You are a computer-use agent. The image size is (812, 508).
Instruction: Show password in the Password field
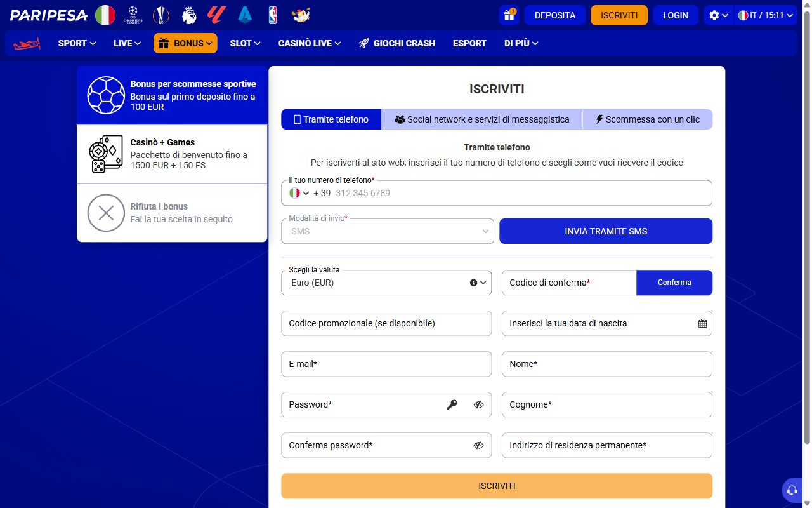pos(478,404)
